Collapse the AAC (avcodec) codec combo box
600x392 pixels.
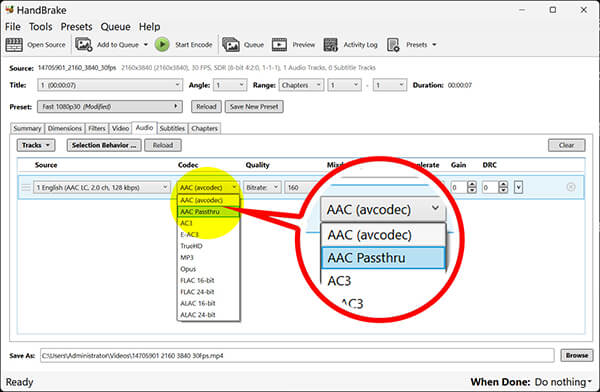pos(208,188)
